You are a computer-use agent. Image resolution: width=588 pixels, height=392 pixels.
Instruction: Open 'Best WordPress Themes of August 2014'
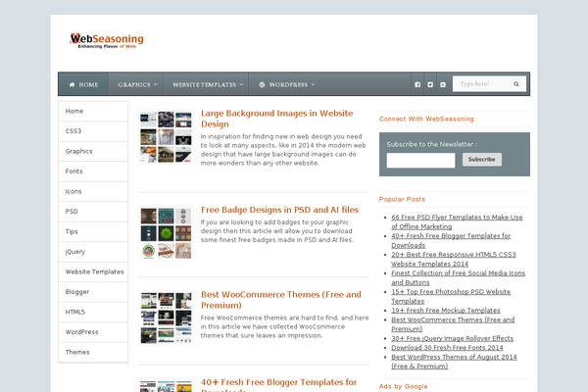[454, 362]
